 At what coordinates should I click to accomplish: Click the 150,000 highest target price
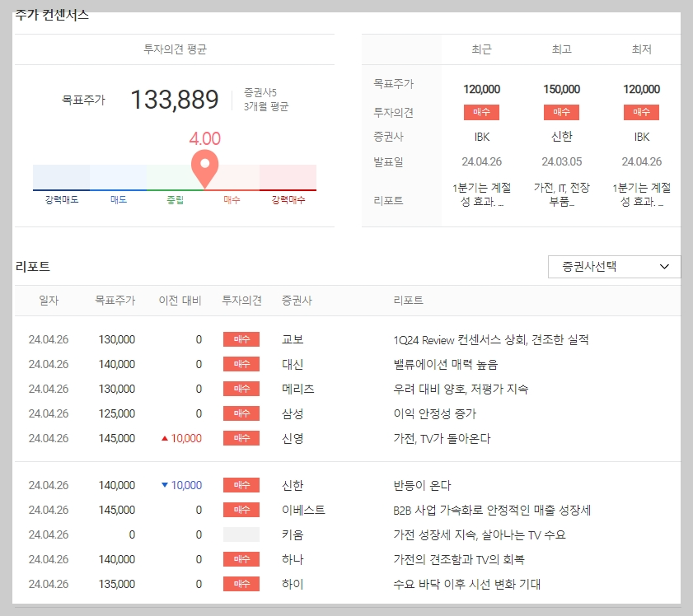[x=562, y=89]
